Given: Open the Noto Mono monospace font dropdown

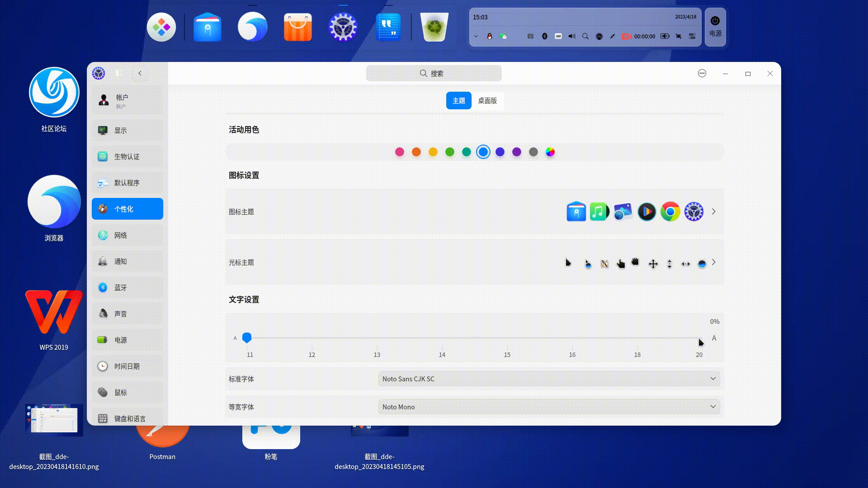Looking at the screenshot, I should pyautogui.click(x=549, y=407).
